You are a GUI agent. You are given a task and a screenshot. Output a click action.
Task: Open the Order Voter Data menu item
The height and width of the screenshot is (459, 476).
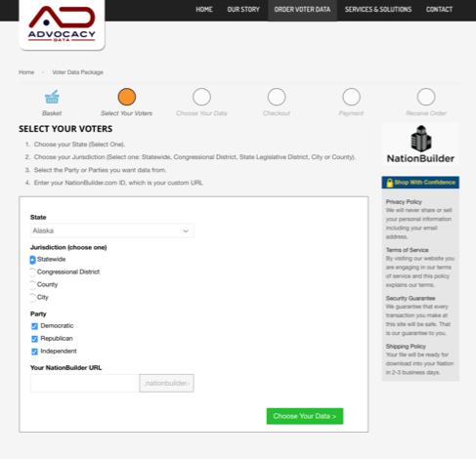pos(302,10)
